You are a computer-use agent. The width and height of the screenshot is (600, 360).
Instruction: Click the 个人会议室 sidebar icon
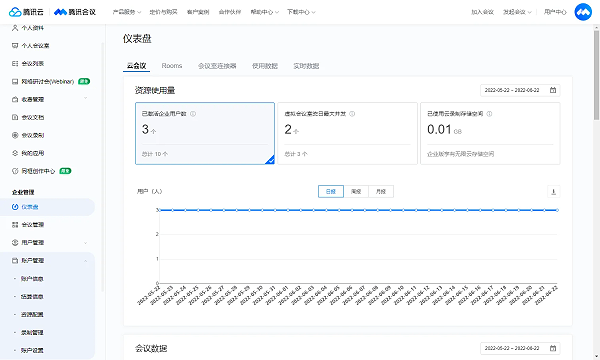coord(15,46)
